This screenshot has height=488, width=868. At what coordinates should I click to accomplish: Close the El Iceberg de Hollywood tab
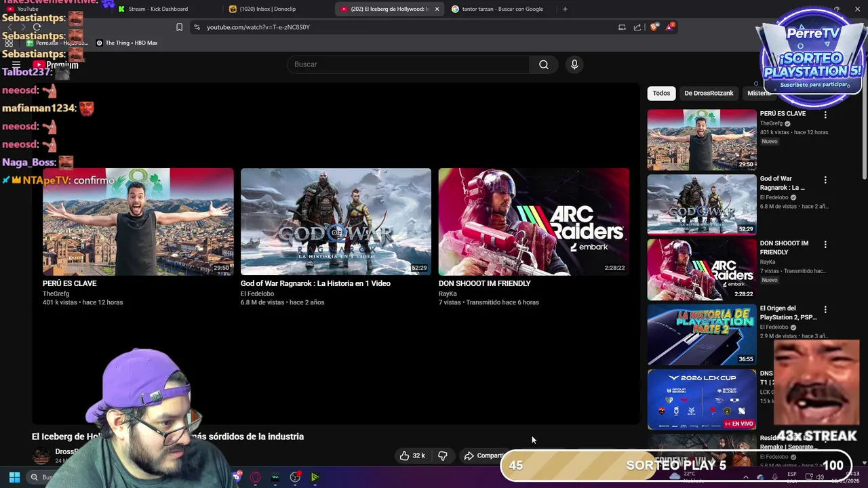[x=437, y=9]
